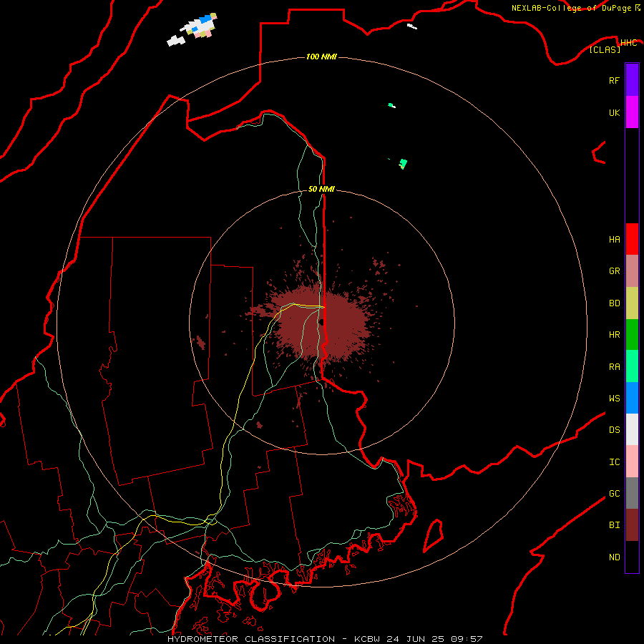Click the NEXLAB-College of DuPage credit text
644x644 pixels.
click(x=571, y=8)
